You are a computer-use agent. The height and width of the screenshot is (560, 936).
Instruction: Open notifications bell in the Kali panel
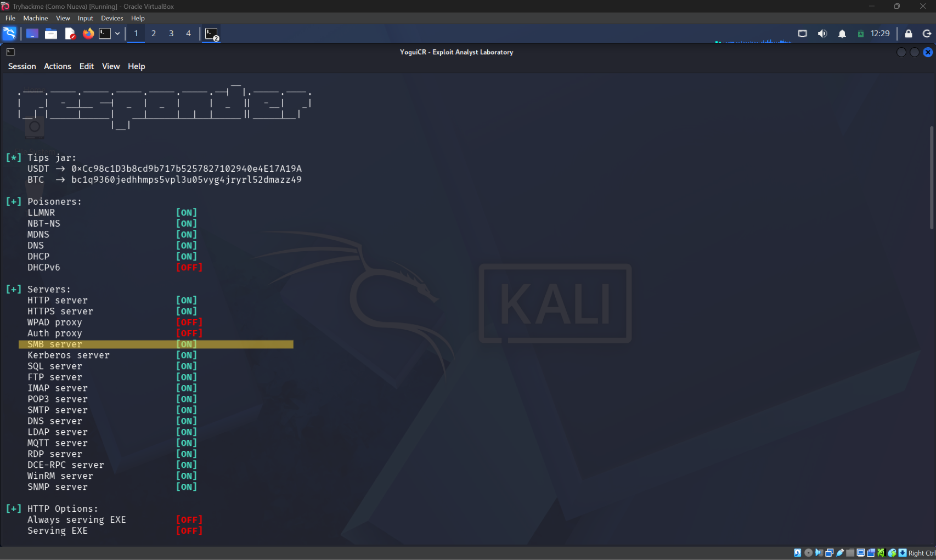[x=842, y=33]
